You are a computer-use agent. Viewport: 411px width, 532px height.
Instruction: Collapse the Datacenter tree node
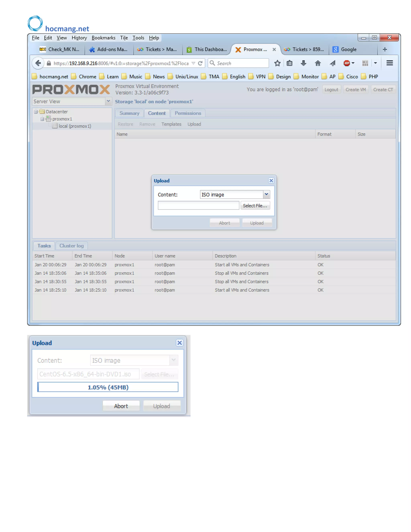coord(36,112)
